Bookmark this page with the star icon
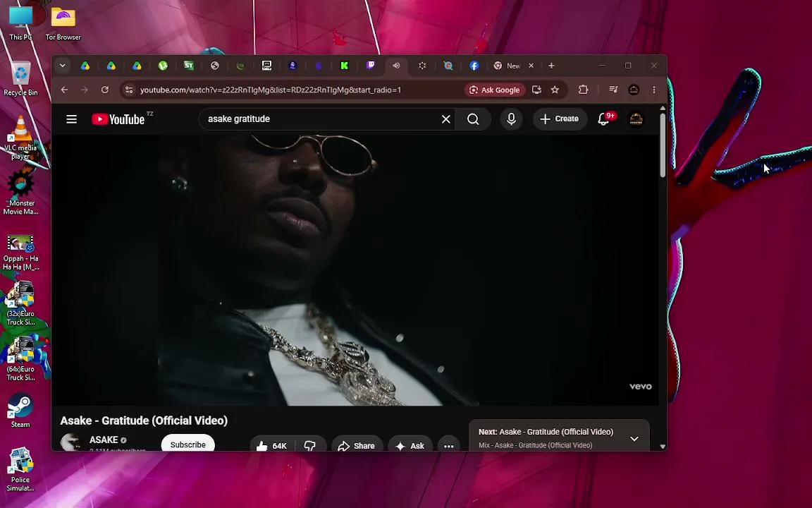812x508 pixels. coord(555,90)
